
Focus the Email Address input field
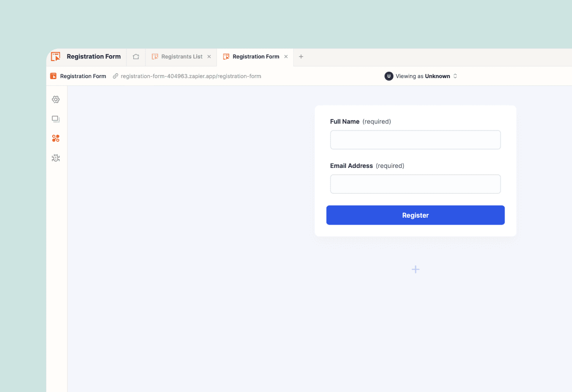[x=415, y=184]
